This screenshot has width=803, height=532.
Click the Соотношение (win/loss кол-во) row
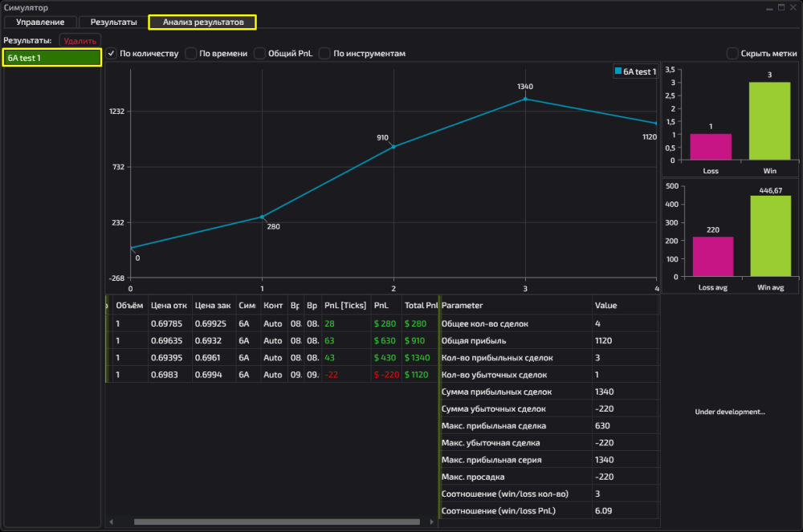pyautogui.click(x=549, y=493)
